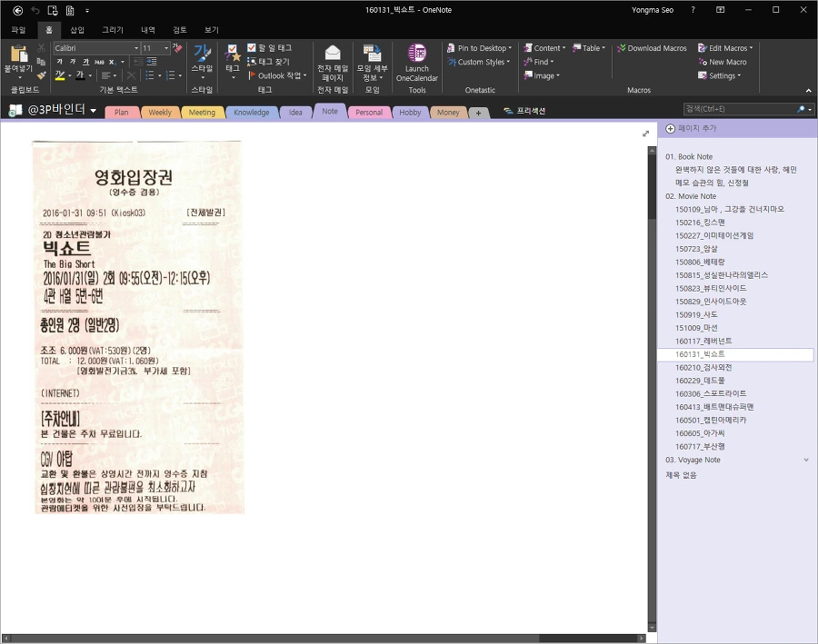This screenshot has width=818, height=644.
Task: Open page 150216_킹스맨
Action: point(700,223)
